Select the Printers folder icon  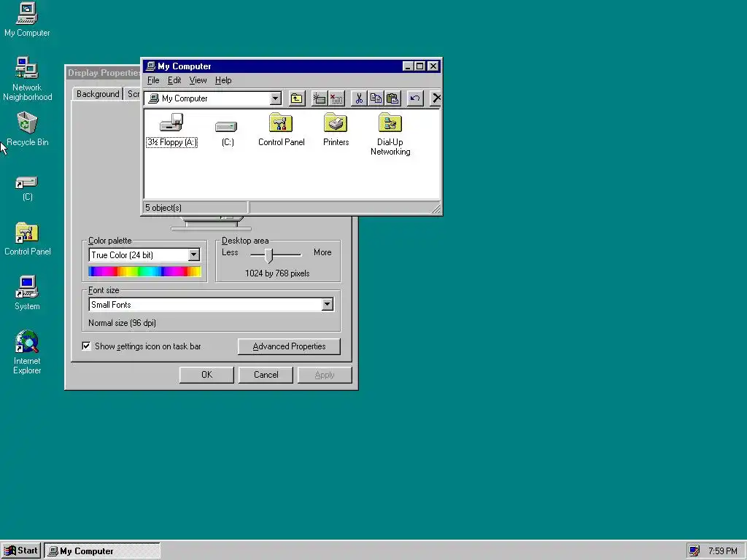pos(336,130)
